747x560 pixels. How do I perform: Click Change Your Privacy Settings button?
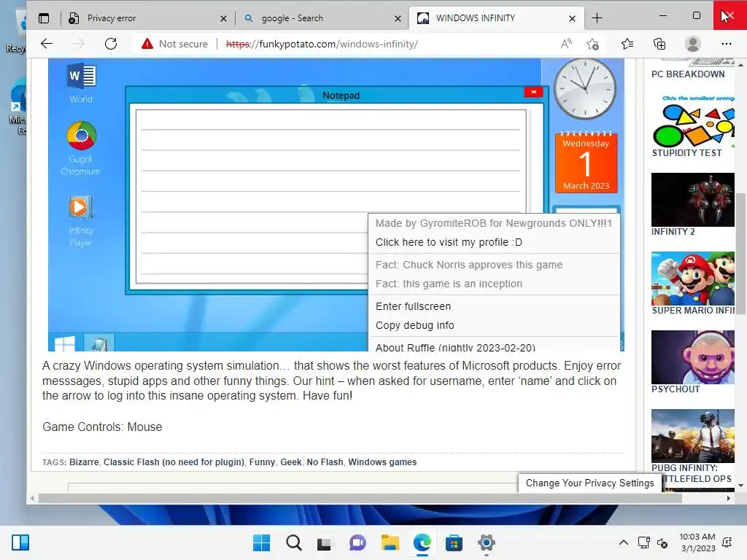[x=589, y=483]
